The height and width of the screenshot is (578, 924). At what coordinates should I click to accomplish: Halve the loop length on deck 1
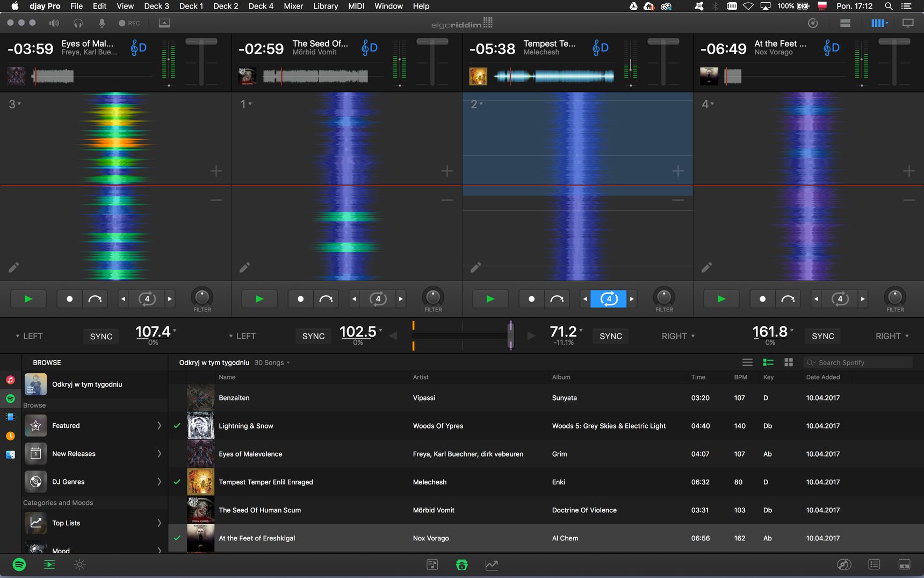354,299
